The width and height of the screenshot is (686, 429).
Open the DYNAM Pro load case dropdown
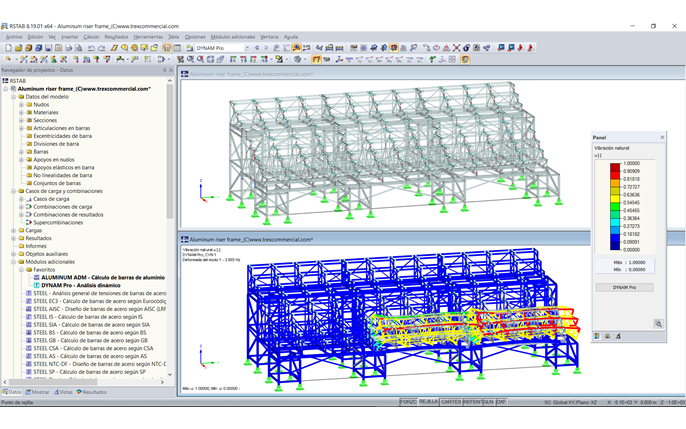(x=245, y=48)
